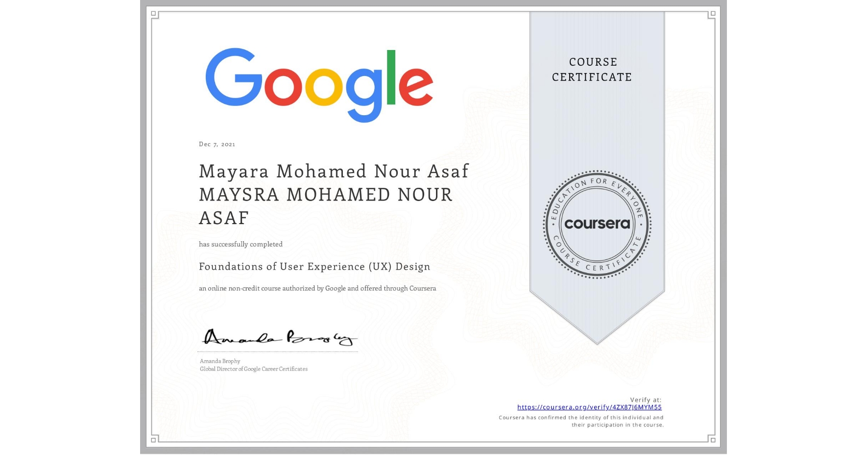Click the 'Verify at:' label text
This screenshot has height=455, width=868.
(x=647, y=399)
